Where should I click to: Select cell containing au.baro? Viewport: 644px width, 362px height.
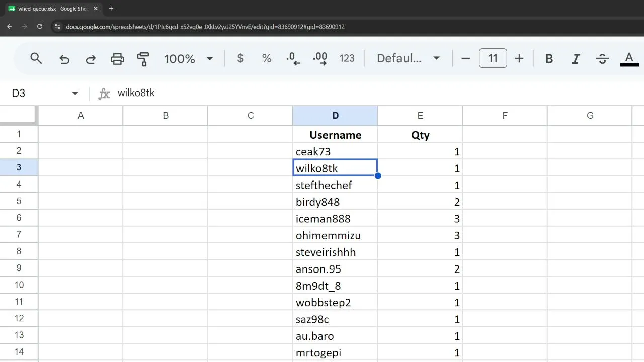(x=335, y=335)
